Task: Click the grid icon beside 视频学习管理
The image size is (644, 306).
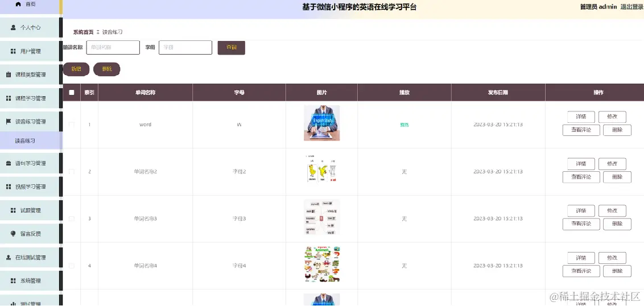Action: (8, 187)
